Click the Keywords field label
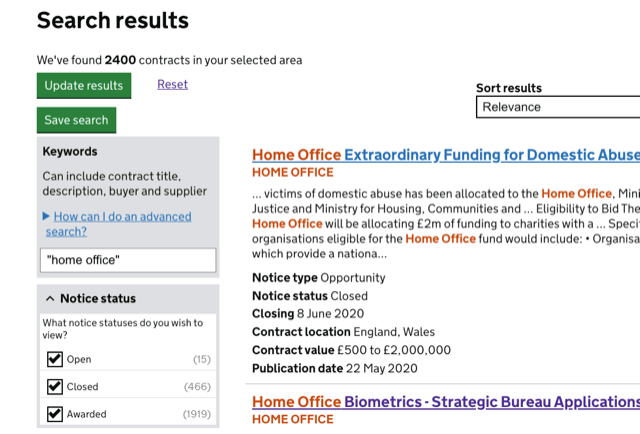The width and height of the screenshot is (640, 434). point(70,152)
